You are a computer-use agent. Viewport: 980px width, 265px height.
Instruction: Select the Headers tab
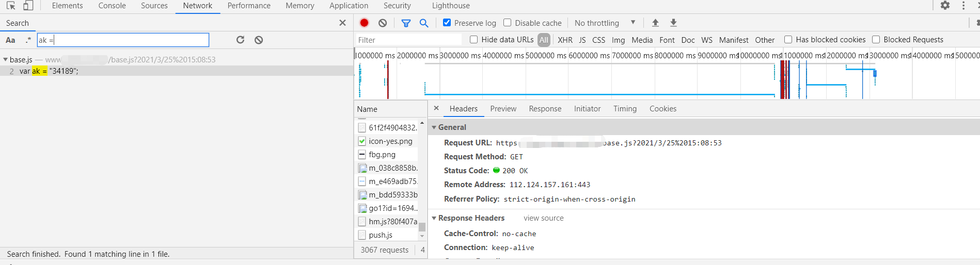pyautogui.click(x=463, y=109)
